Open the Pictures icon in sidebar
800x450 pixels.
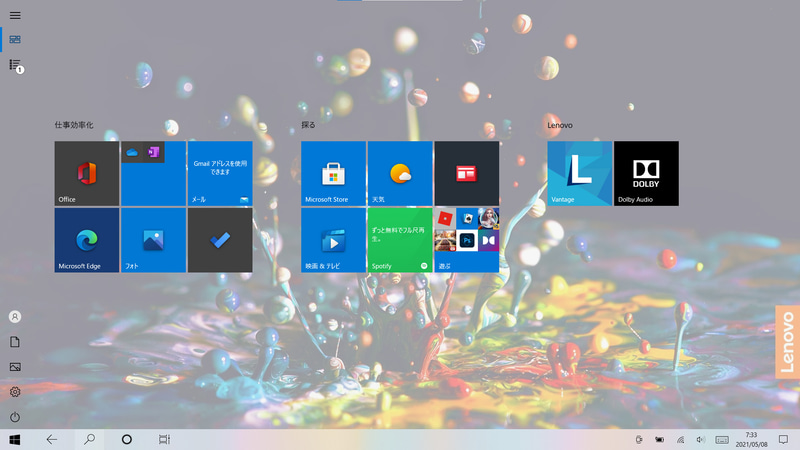[15, 367]
